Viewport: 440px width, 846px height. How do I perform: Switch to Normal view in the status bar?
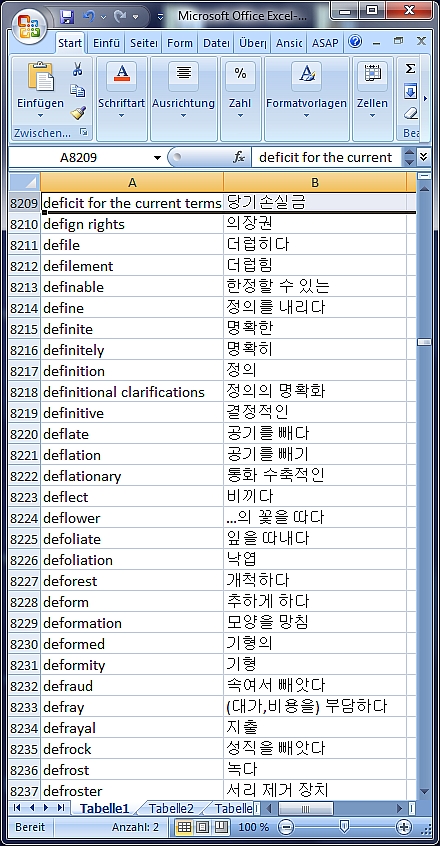(183, 827)
